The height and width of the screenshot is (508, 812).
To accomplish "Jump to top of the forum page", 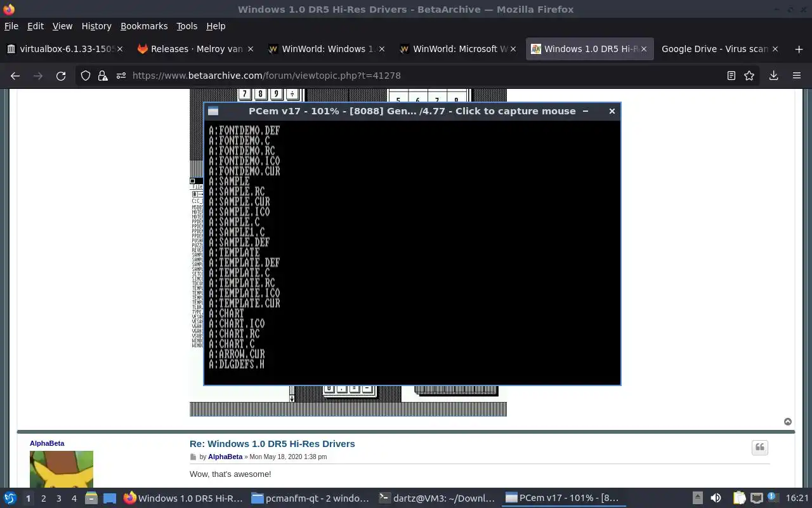I will [x=788, y=422].
